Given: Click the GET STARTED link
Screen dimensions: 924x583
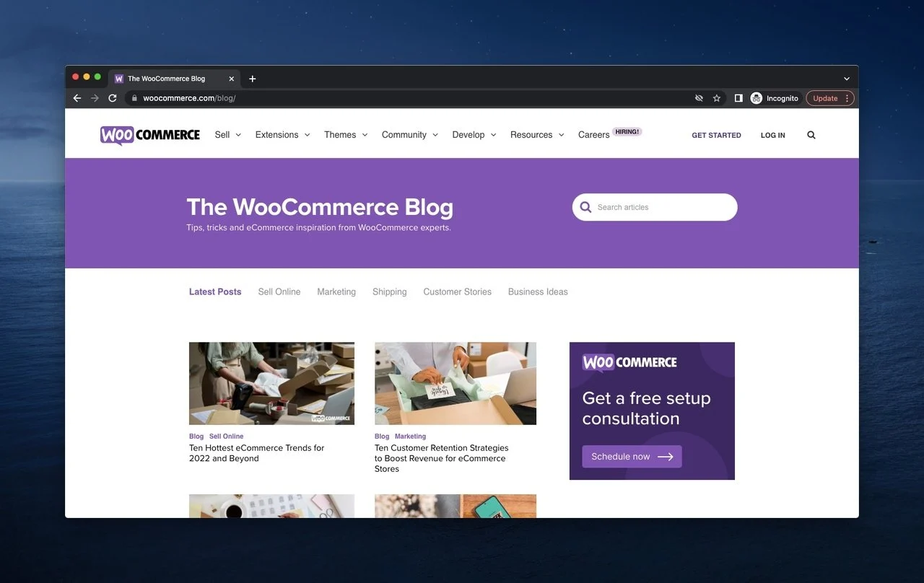Looking at the screenshot, I should click(x=716, y=135).
